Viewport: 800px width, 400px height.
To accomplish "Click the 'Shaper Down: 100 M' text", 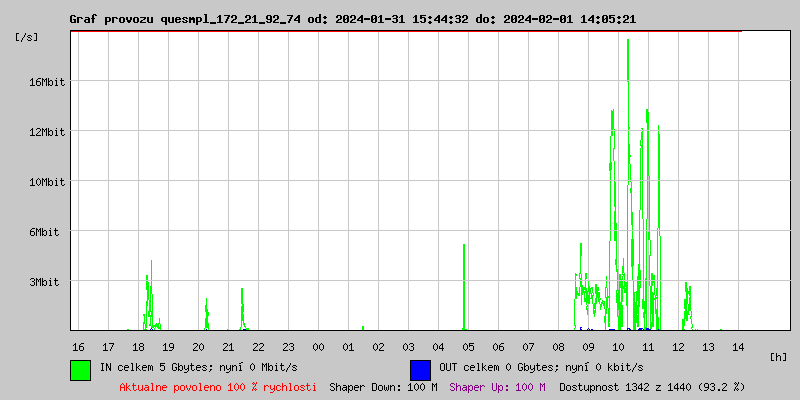I will tap(383, 386).
